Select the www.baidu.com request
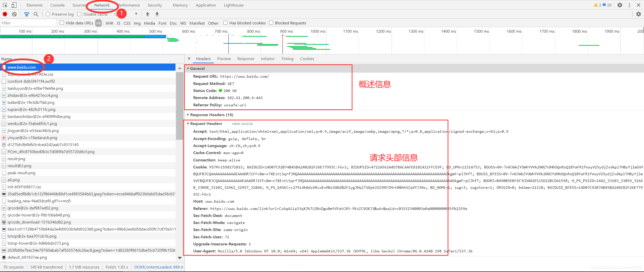The image size is (644, 272). pos(88,67)
